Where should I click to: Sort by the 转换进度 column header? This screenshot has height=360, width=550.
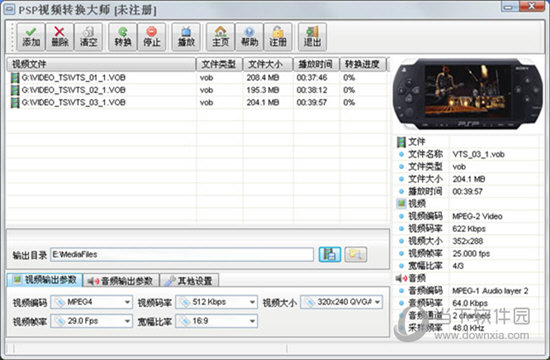[x=363, y=64]
